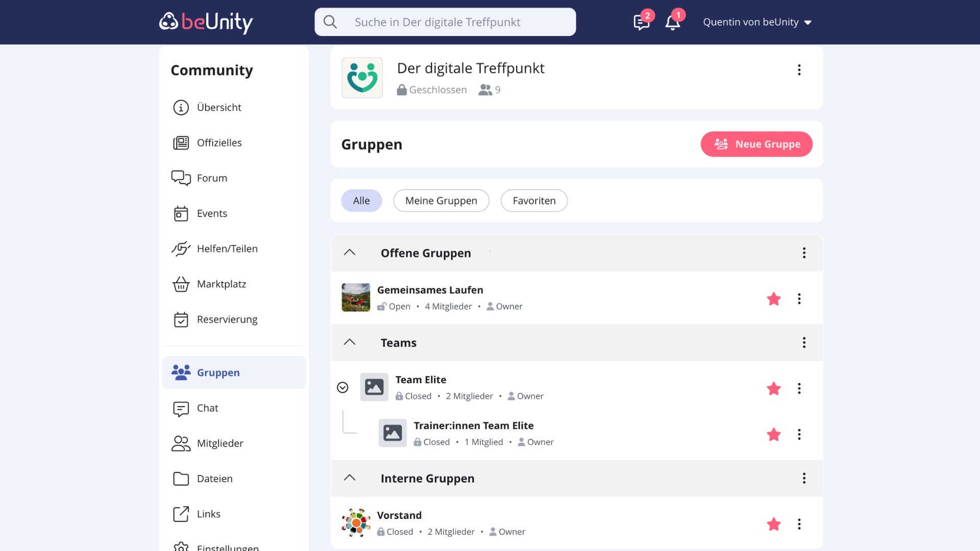Image resolution: width=980 pixels, height=551 pixels.
Task: Select the Forum sidebar icon
Action: (181, 178)
